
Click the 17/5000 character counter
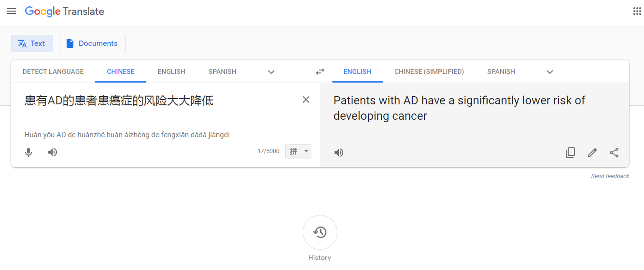click(x=268, y=151)
